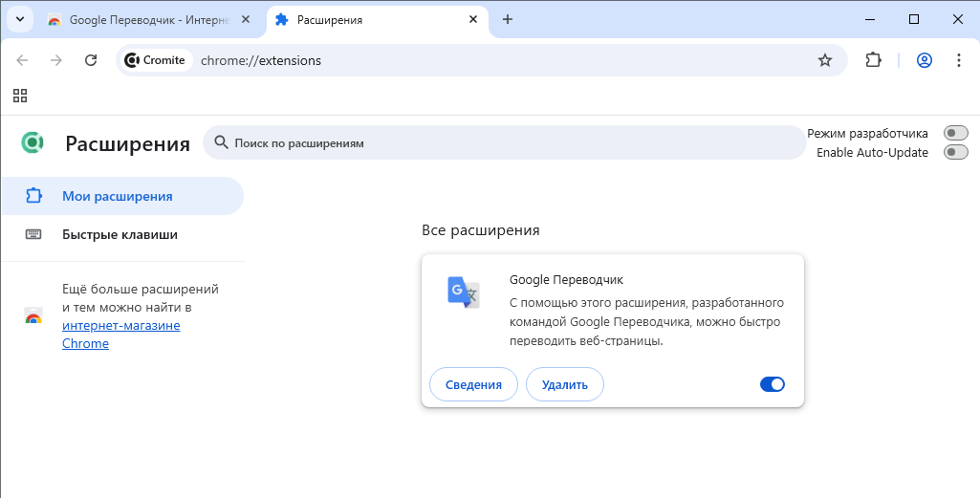Select Быстрые клавиши in the sidebar

point(120,234)
